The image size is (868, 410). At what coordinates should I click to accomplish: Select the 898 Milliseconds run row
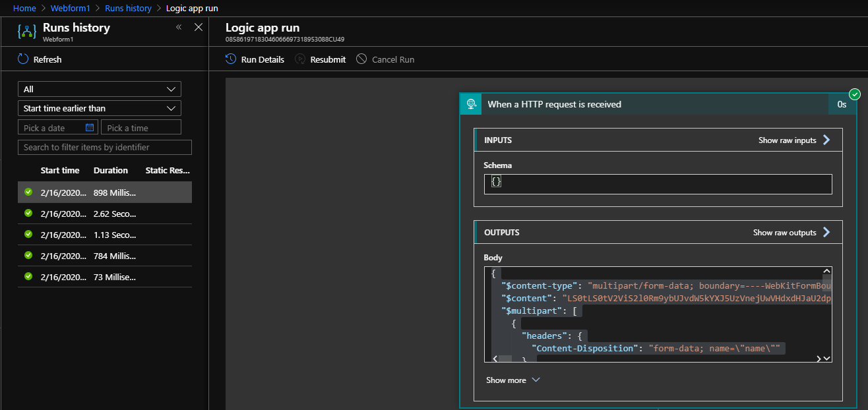point(106,192)
